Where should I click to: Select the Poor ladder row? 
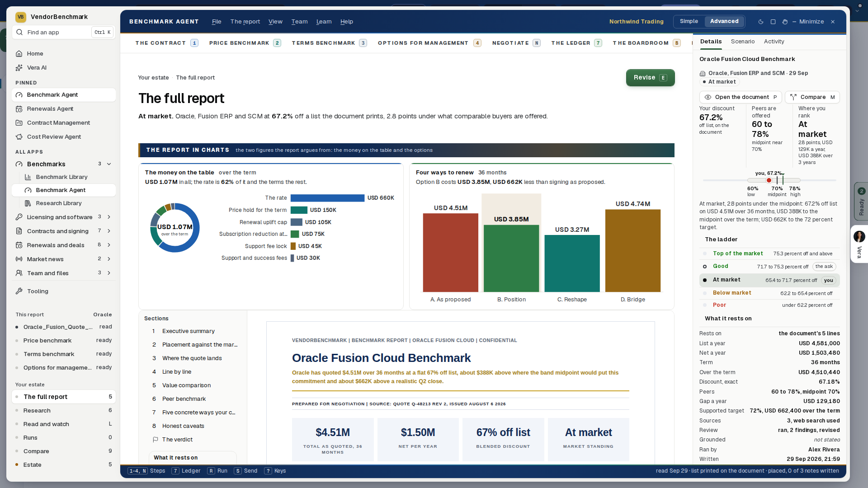point(769,305)
